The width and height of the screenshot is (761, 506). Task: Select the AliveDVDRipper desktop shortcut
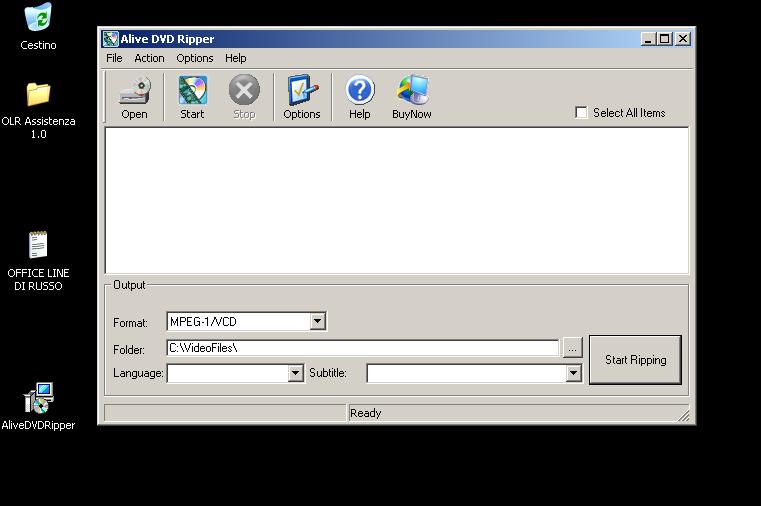[x=38, y=398]
